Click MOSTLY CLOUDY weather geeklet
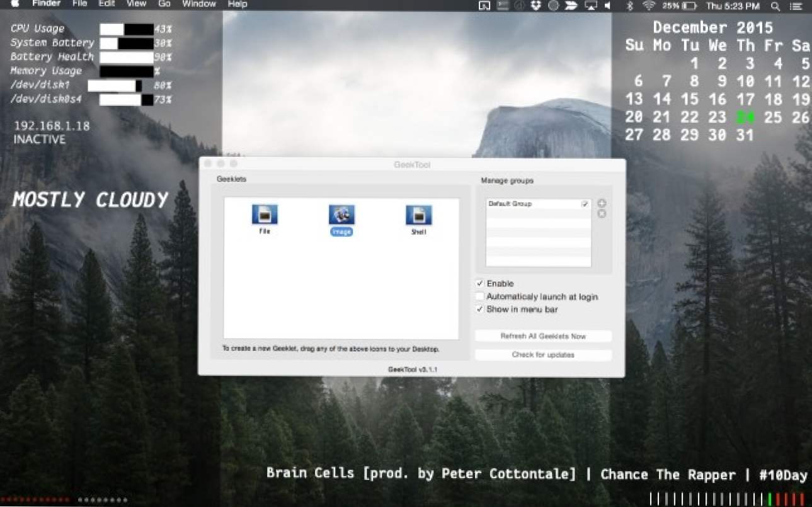The width and height of the screenshot is (812, 507). coord(91,200)
